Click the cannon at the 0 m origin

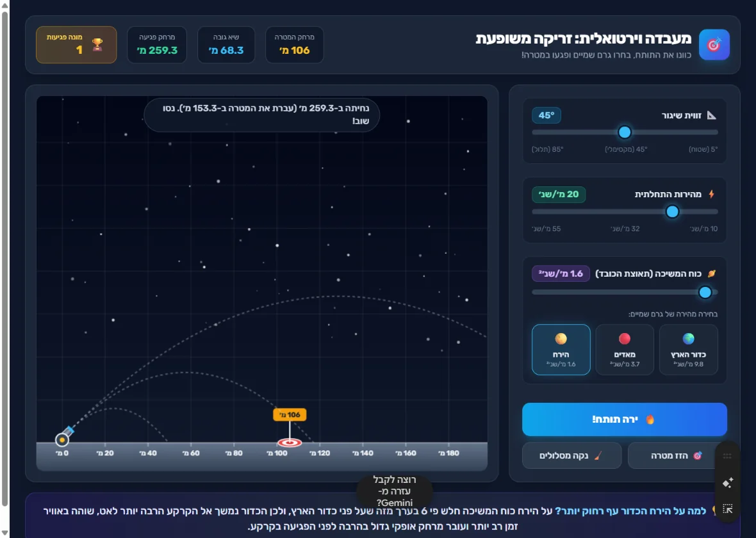pyautogui.click(x=63, y=437)
